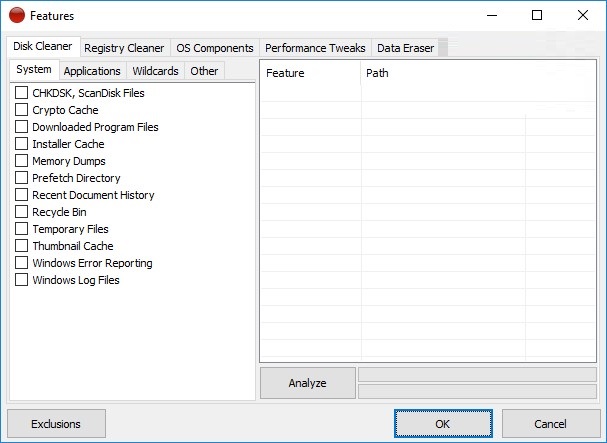Toggle the Downloaded Program Files checkbox
The image size is (607, 443).
point(22,127)
